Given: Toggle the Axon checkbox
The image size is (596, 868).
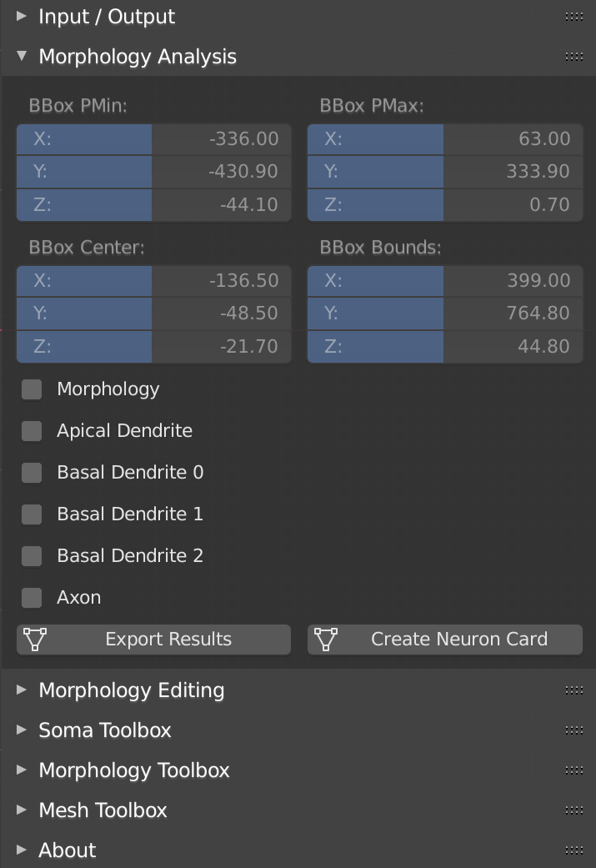Looking at the screenshot, I should pos(32,598).
